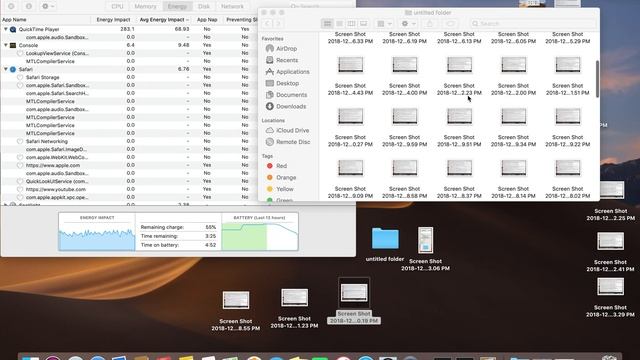Collapse the QuickTime Player process group
640x360 pixels.
point(6,29)
